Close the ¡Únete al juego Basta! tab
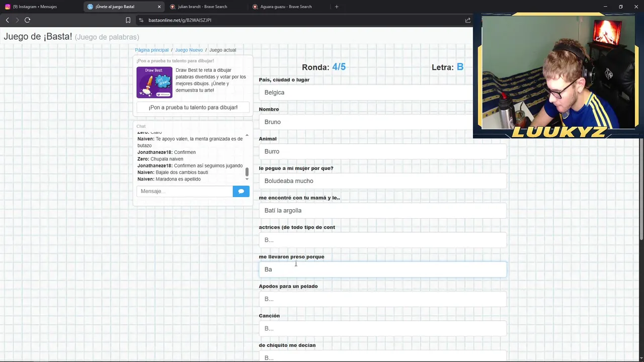Screen dimensions: 644x362 point(159,7)
